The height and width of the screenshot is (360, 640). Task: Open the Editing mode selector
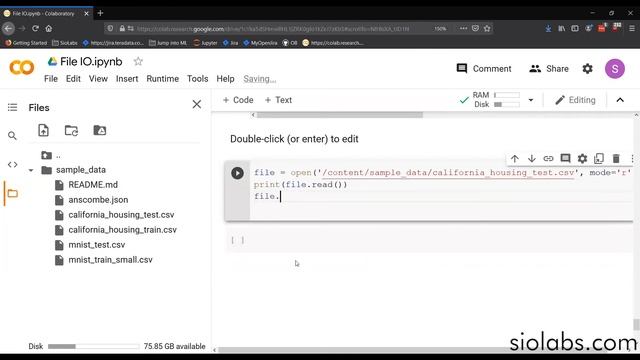pos(575,100)
